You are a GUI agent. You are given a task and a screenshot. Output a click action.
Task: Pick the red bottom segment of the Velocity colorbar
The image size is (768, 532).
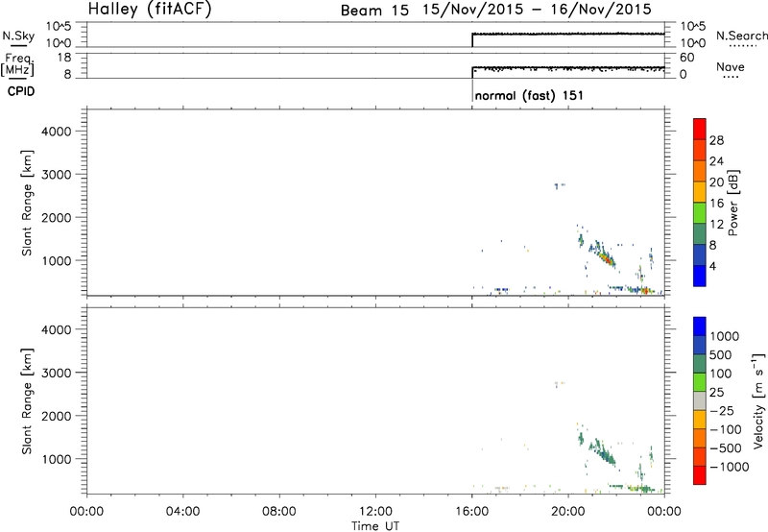(x=700, y=475)
